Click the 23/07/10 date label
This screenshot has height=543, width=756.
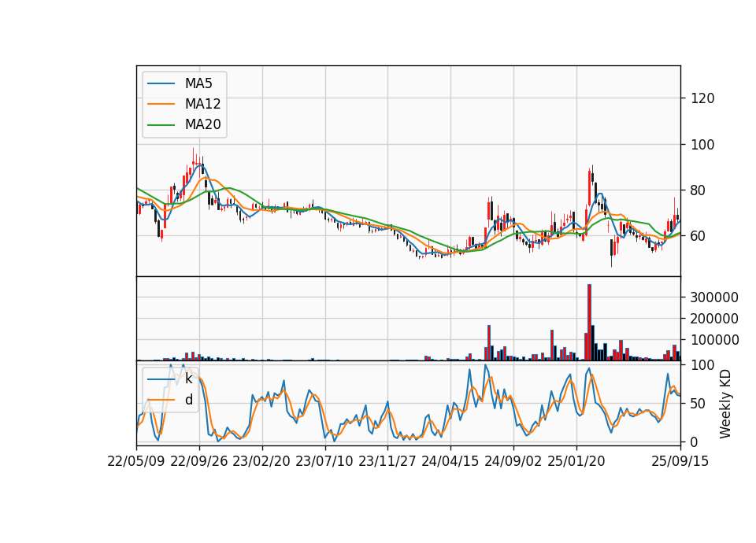(x=324, y=461)
